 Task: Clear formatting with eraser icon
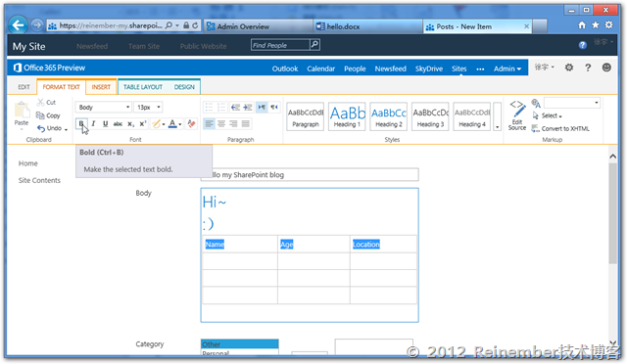(192, 124)
